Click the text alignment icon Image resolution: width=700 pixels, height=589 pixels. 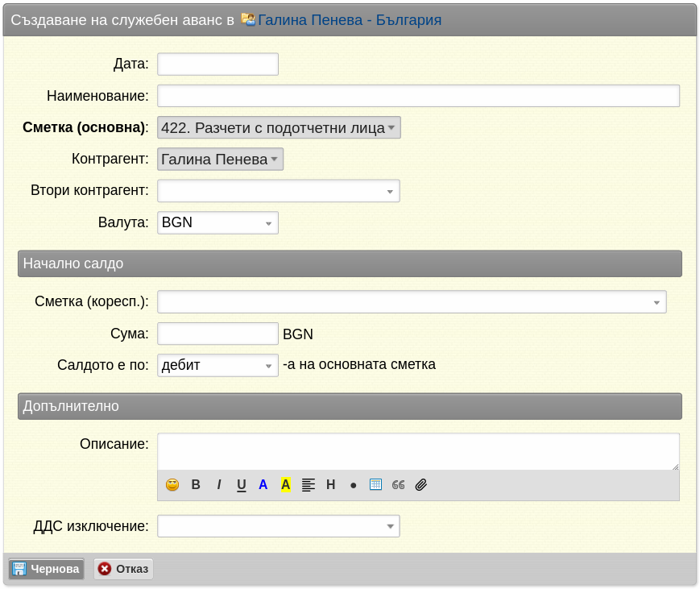click(308, 484)
